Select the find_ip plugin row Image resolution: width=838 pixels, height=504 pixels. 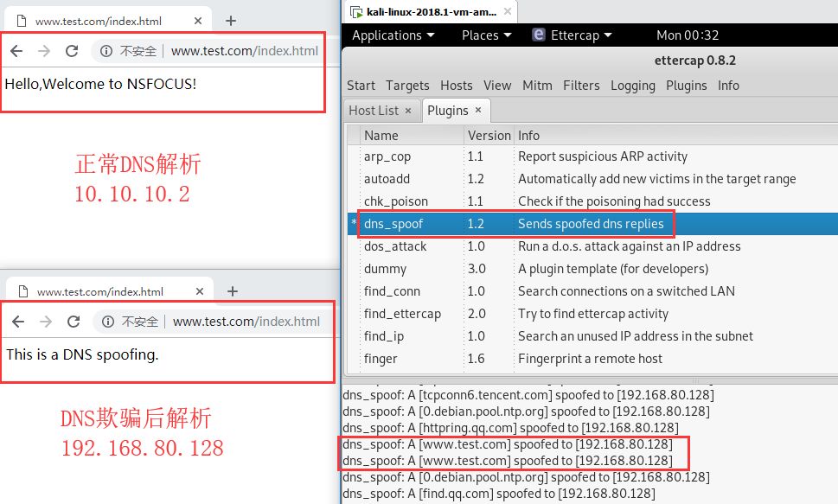(592, 336)
